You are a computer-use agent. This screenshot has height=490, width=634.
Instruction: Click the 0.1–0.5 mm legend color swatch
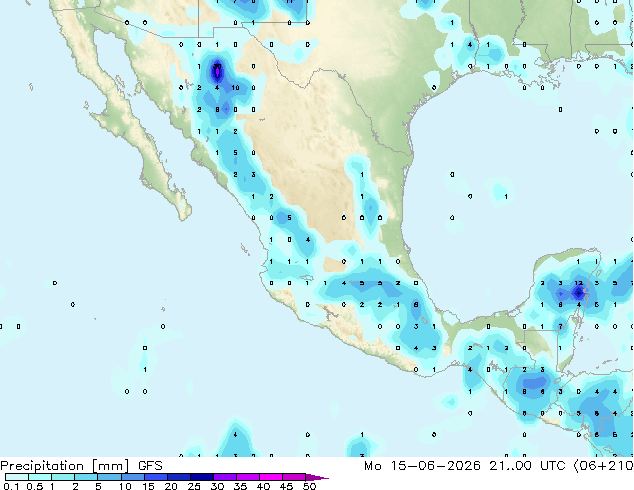pos(17,477)
